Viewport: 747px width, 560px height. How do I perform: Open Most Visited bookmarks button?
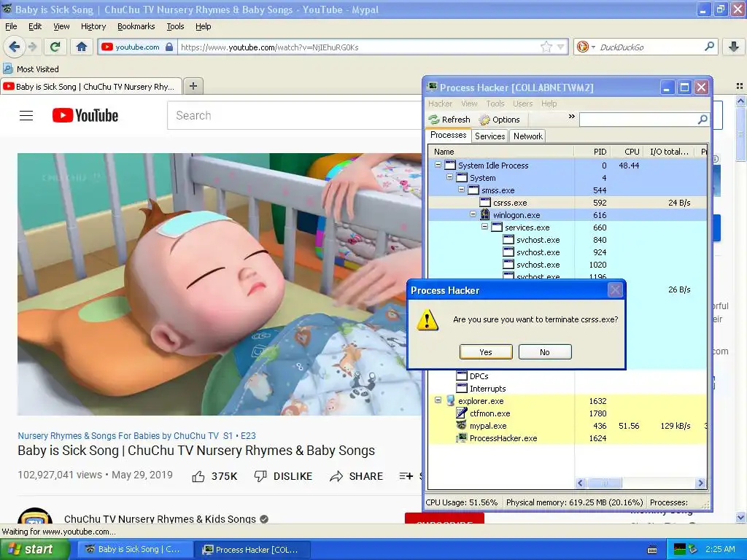pyautogui.click(x=31, y=69)
